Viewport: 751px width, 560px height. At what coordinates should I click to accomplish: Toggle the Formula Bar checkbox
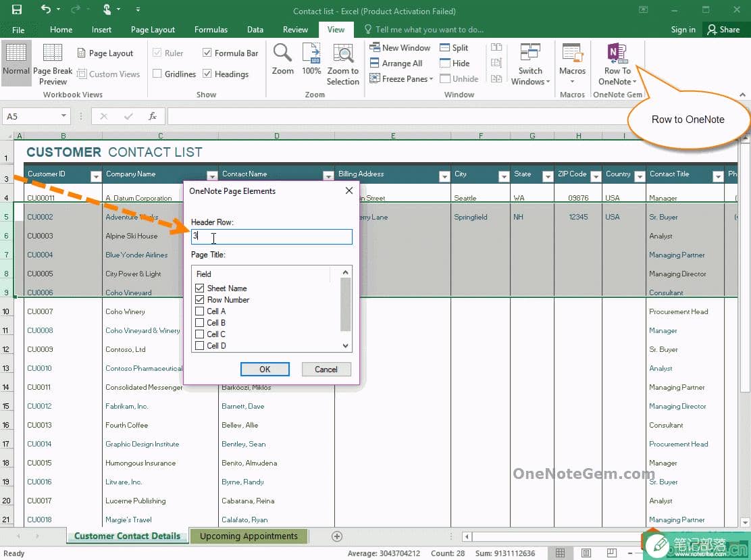[x=207, y=53]
